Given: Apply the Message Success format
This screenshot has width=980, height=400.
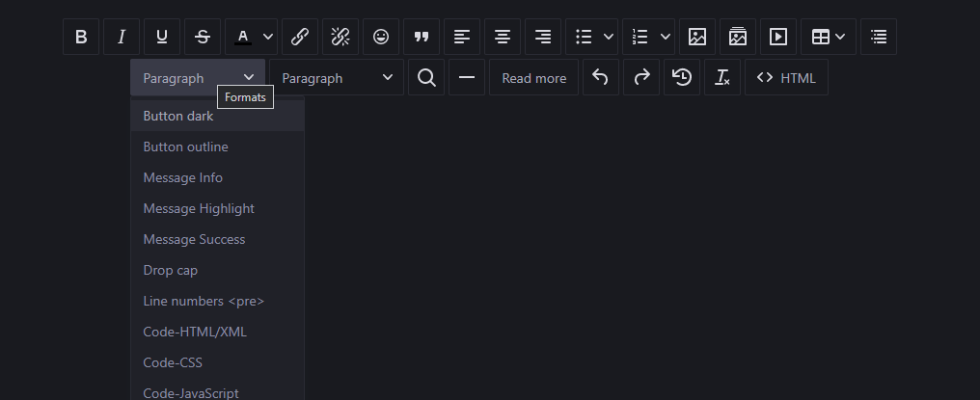Looking at the screenshot, I should [x=217, y=239].
